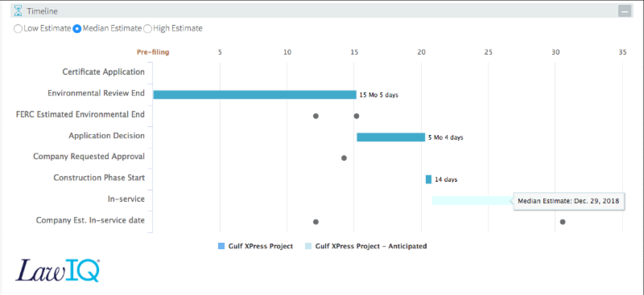The height and width of the screenshot is (295, 644).
Task: Select the Median Estimate radio button
Action: (x=76, y=29)
